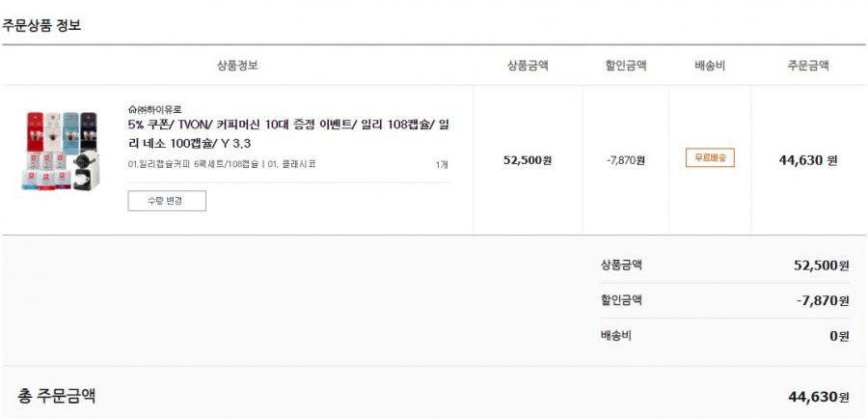Click the 44,630원 order amount in the product row
This screenshot has height=419, width=868.
point(808,160)
